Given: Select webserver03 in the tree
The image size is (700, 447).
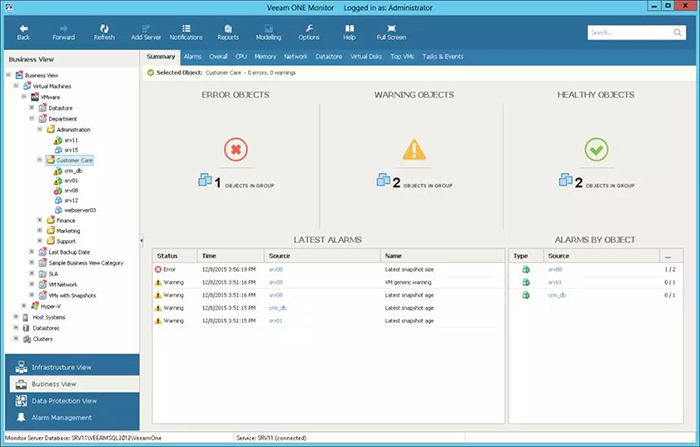Looking at the screenshot, I should (x=78, y=210).
